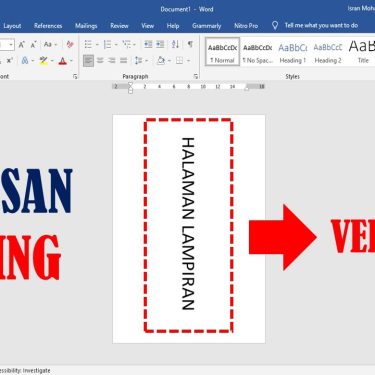Click the HALAMAN LAMPIRAN text in document
The width and height of the screenshot is (375, 375).
tap(188, 224)
